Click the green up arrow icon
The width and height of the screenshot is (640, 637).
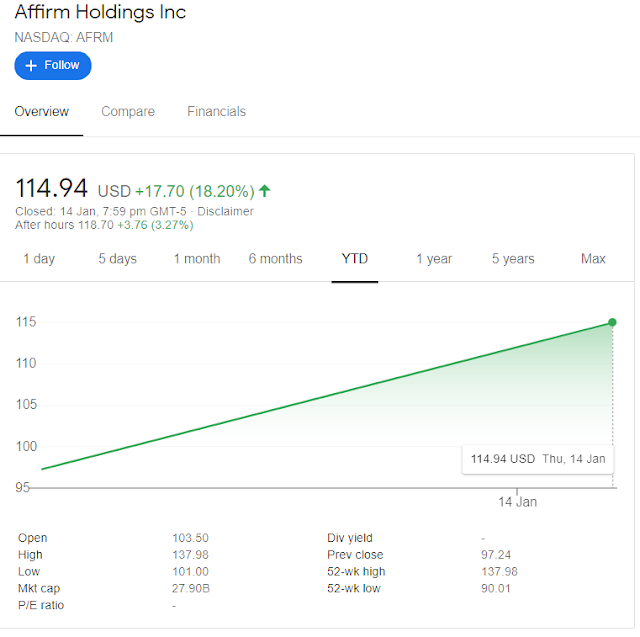[x=265, y=191]
